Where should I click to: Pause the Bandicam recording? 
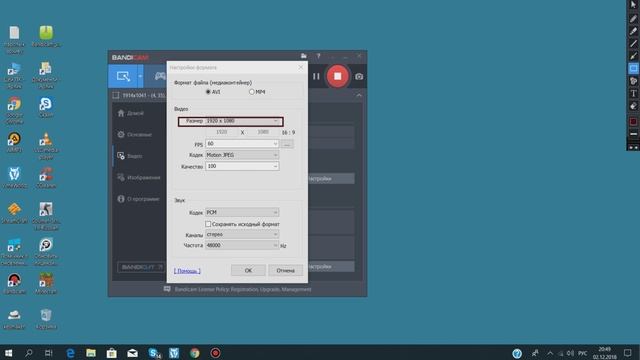click(316, 76)
